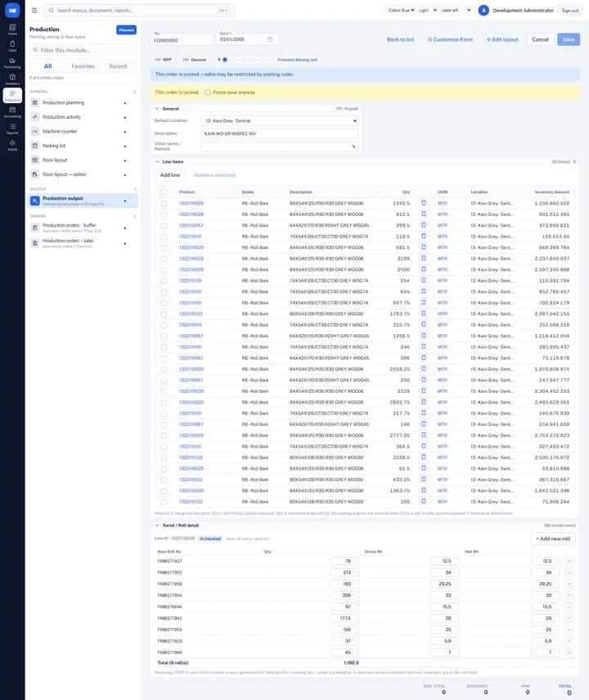Select the checkbox for the 912.5 qty row
The width and height of the screenshot is (589, 700).
pos(164,215)
